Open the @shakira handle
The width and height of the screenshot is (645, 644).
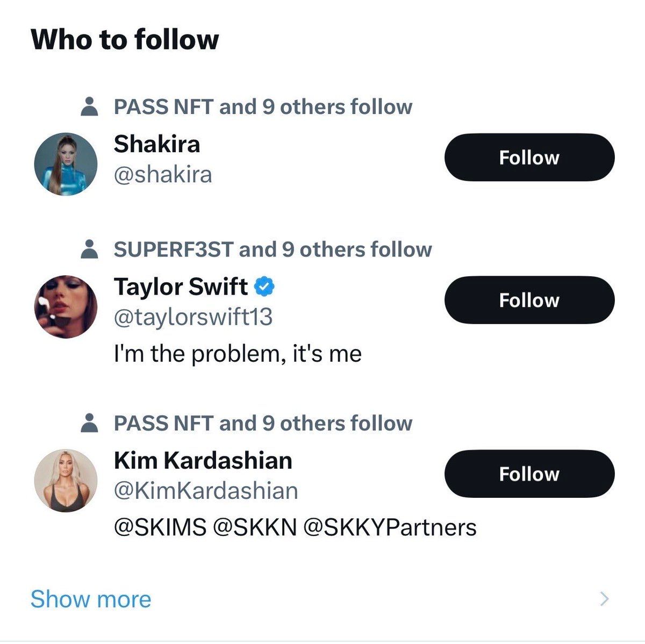(163, 175)
